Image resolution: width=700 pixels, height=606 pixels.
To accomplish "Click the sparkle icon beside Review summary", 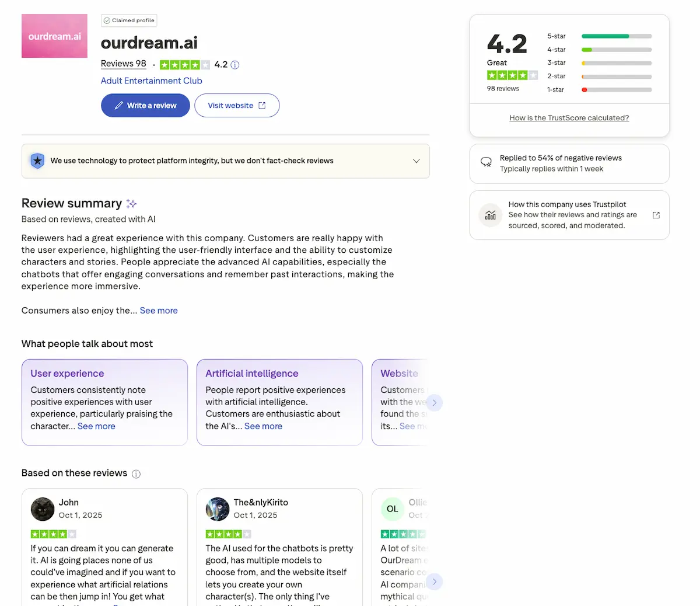I will [131, 203].
